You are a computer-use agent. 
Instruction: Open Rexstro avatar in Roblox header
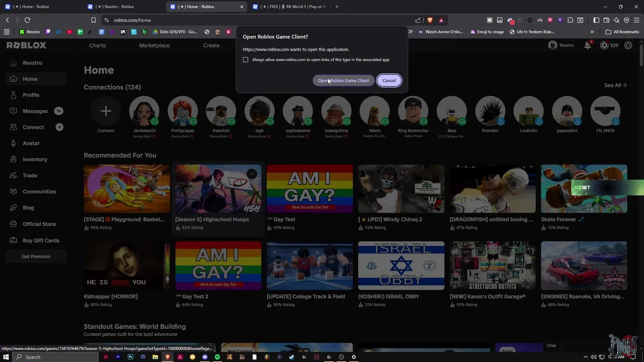click(553, 45)
